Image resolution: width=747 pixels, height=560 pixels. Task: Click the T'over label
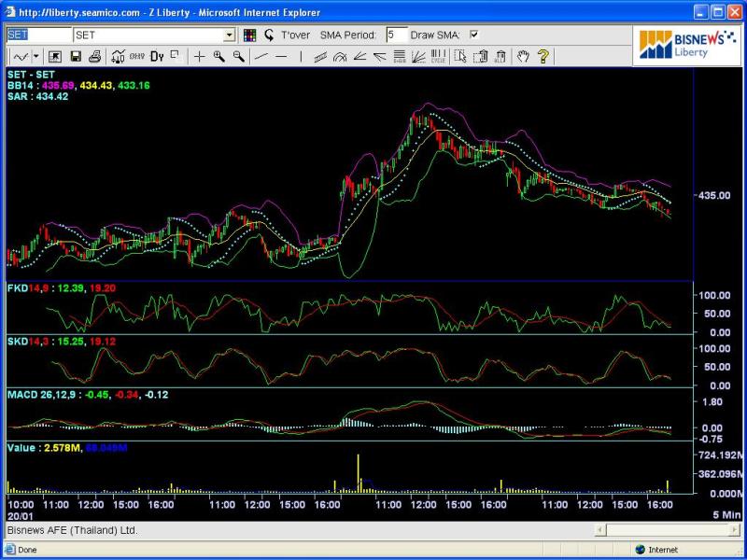pyautogui.click(x=295, y=35)
